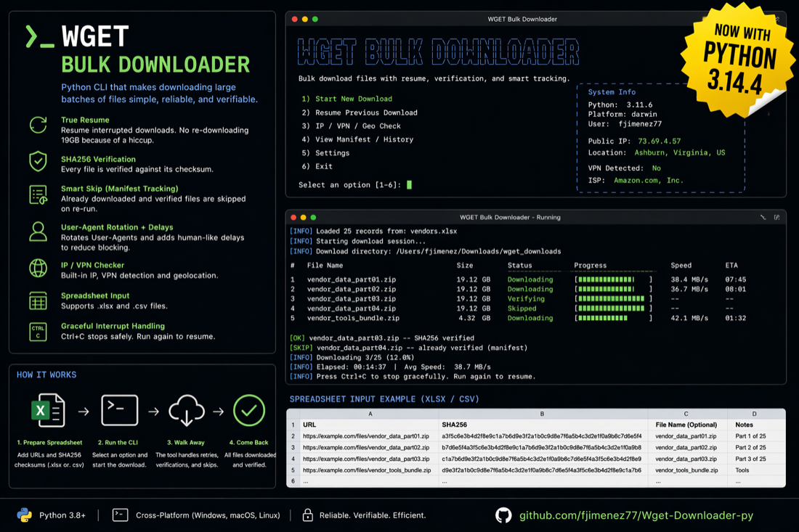Click the terminal icon under Run the CLI
799x532 pixels.
click(x=118, y=410)
